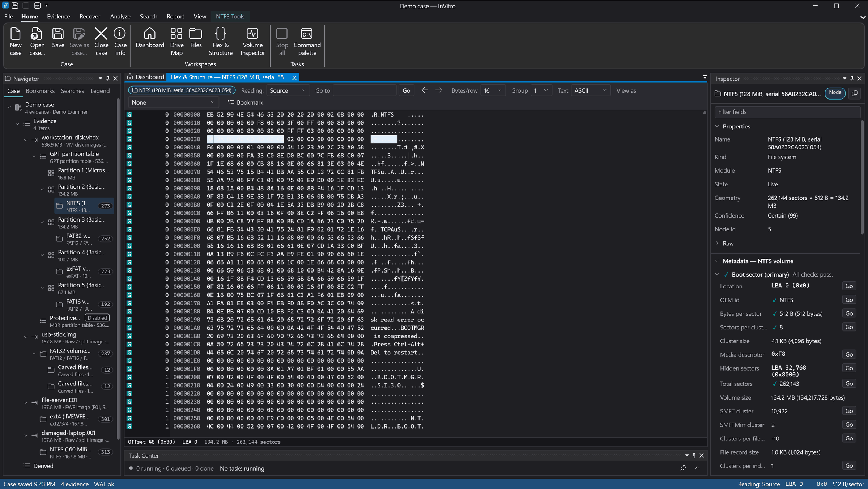Open the Reading Source dropdown
This screenshot has width=868, height=489.
(x=288, y=90)
